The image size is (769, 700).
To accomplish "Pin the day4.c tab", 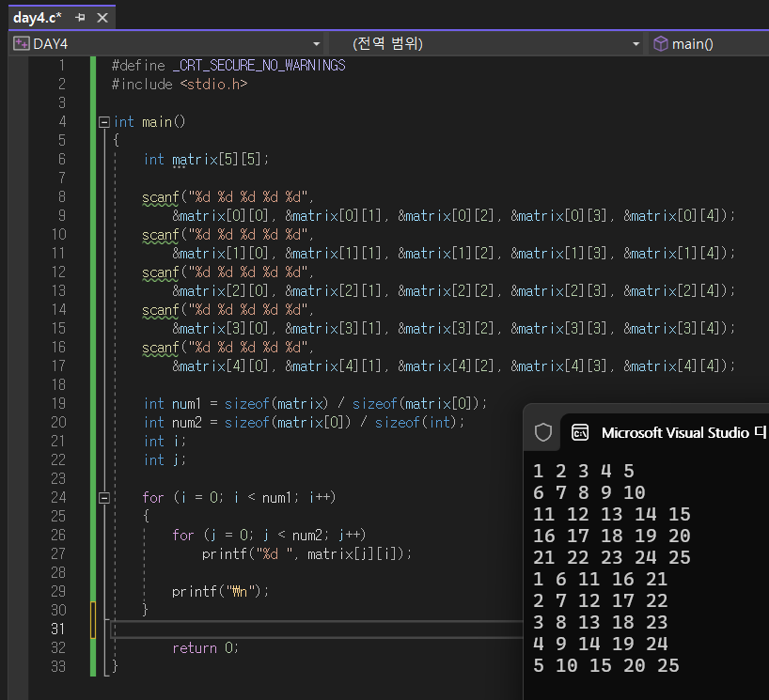I will coord(80,18).
